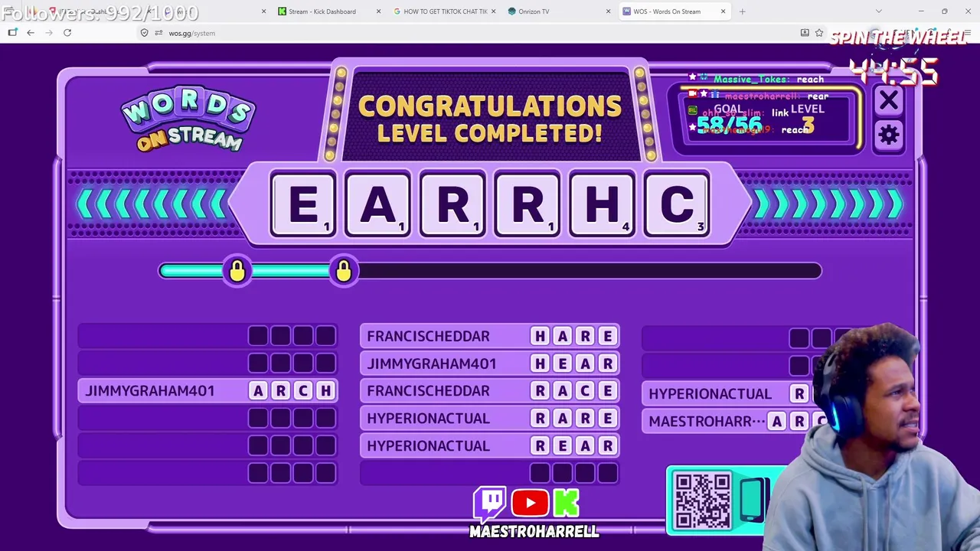Close the Words On Stream results panel
Screen dimensions: 980x551
[x=888, y=101]
